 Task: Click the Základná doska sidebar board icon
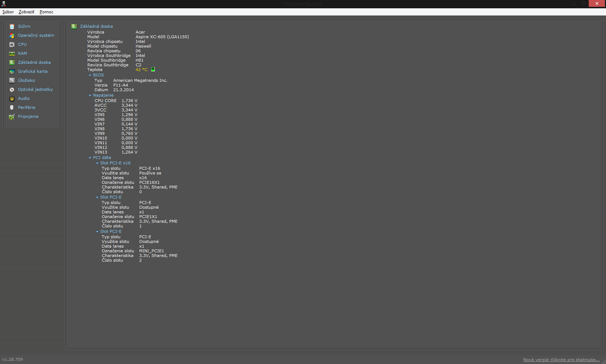(12, 62)
